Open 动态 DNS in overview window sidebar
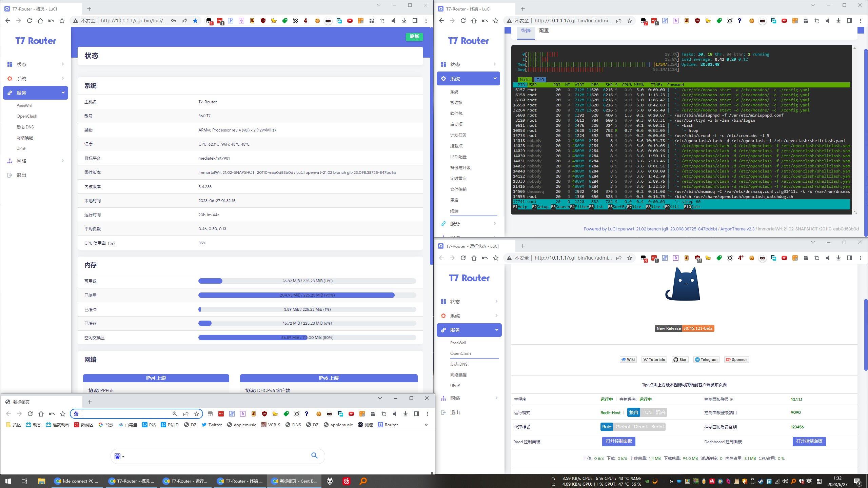Screen dimensions: 868x488 25,127
